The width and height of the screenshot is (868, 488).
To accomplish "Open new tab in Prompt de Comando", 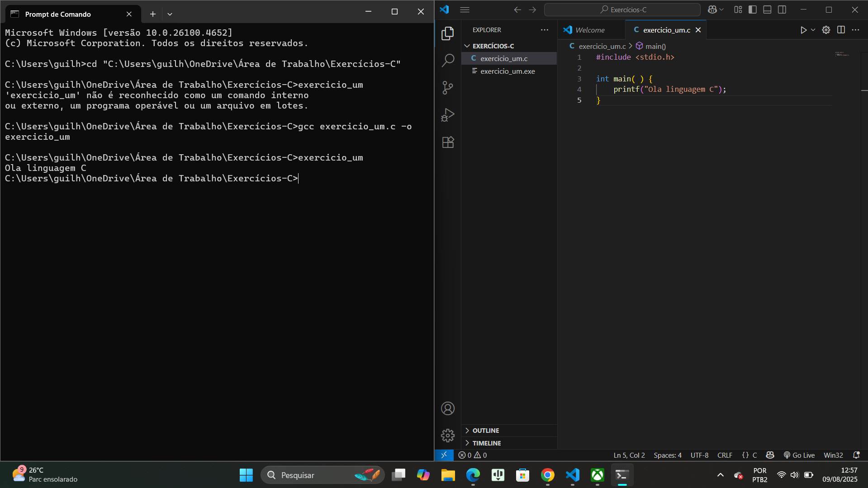I will coord(153,14).
